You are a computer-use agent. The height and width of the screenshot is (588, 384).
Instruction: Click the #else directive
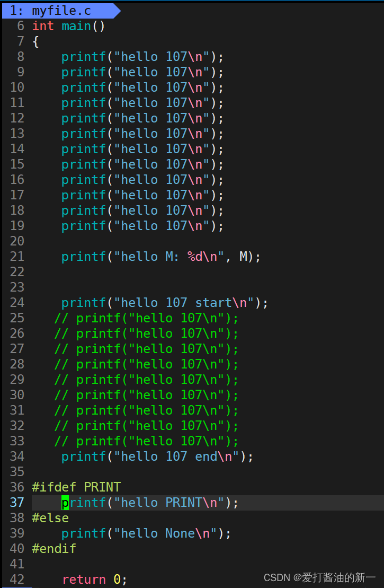pyautogui.click(x=50, y=518)
